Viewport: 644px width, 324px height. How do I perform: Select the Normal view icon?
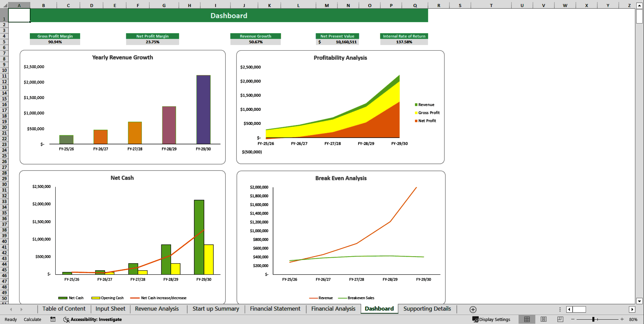(x=527, y=319)
